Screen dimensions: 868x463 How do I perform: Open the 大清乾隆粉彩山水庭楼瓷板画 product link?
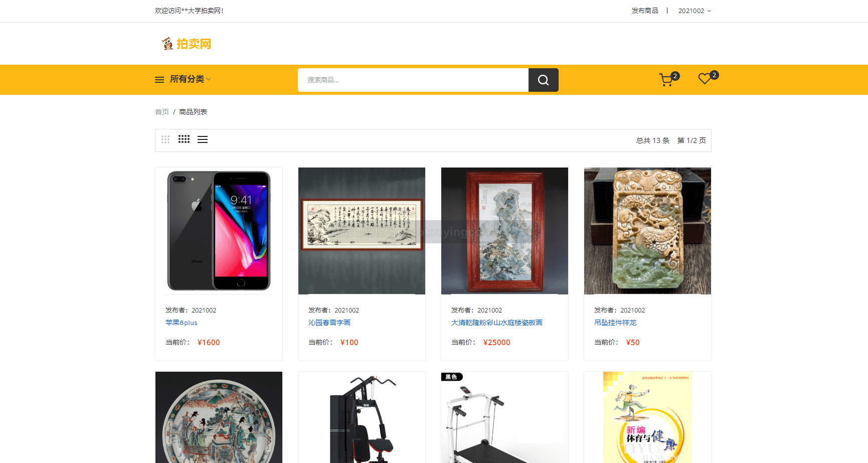click(x=497, y=323)
